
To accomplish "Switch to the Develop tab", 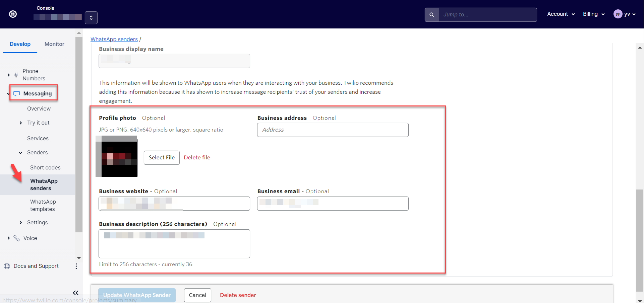I will pos(20,44).
